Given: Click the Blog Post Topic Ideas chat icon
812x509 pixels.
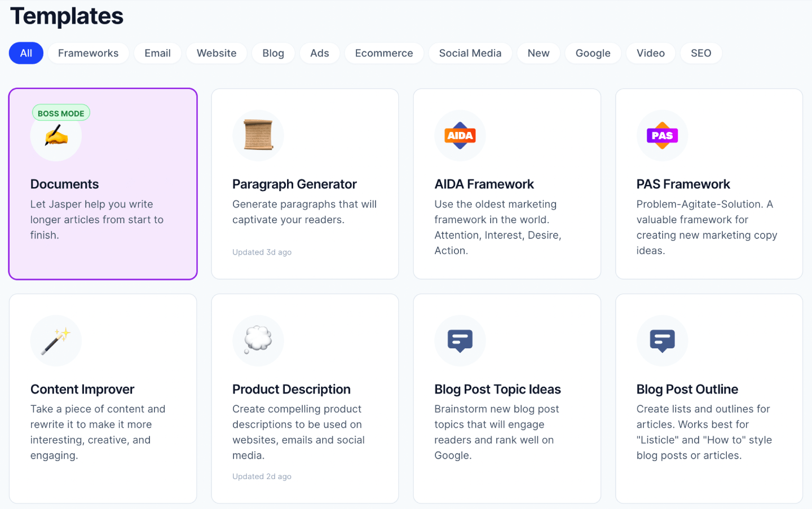Looking at the screenshot, I should tap(460, 340).
